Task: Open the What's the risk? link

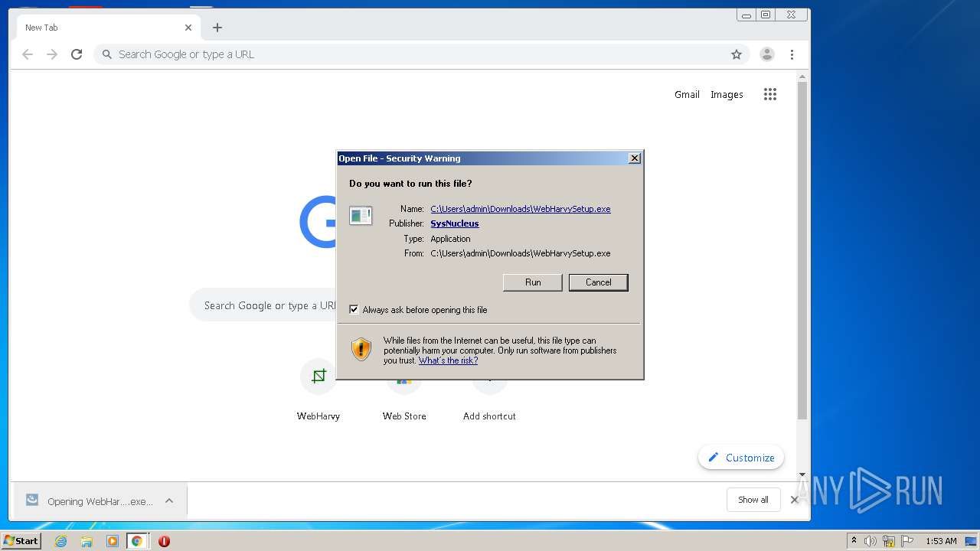Action: [x=448, y=360]
